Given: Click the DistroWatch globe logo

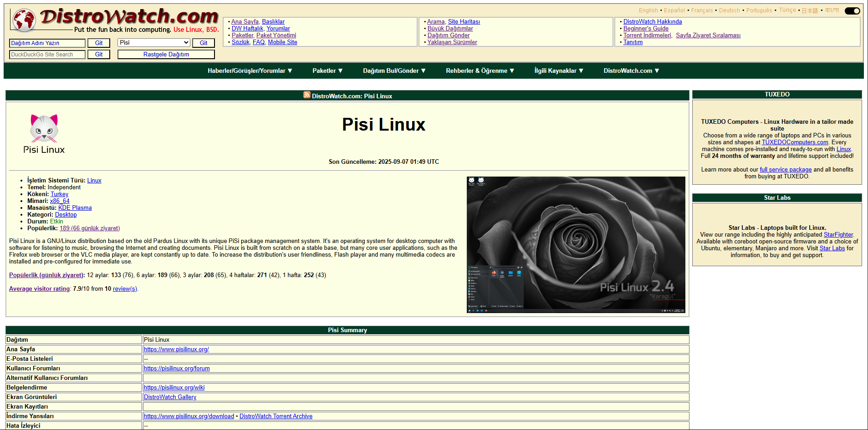Looking at the screenshot, I should click(24, 20).
